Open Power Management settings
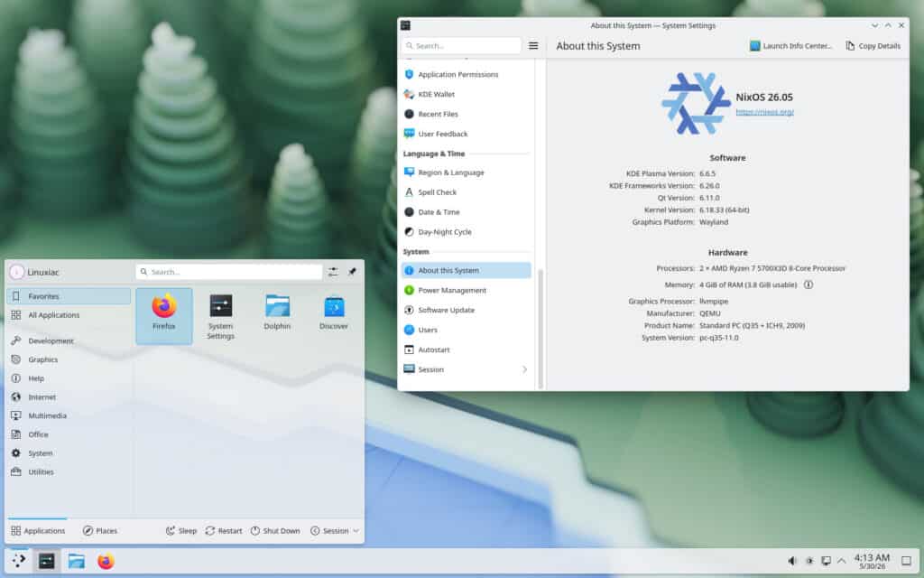The height and width of the screenshot is (578, 924). [466, 290]
